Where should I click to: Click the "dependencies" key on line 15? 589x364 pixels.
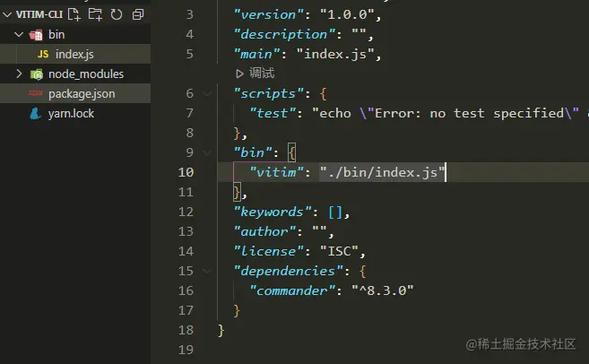289,271
